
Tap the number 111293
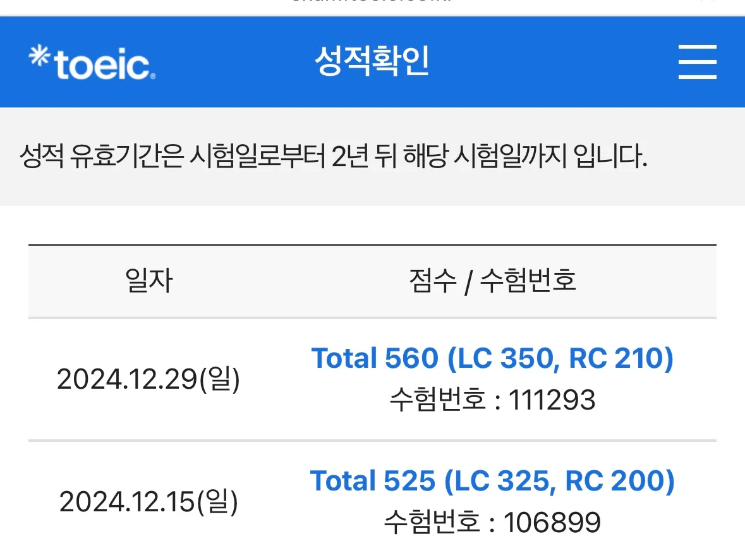point(552,400)
